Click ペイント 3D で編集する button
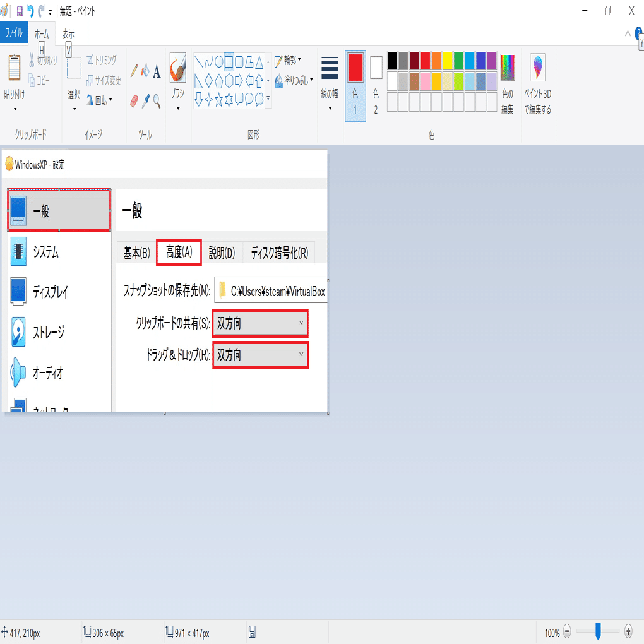 click(x=538, y=84)
